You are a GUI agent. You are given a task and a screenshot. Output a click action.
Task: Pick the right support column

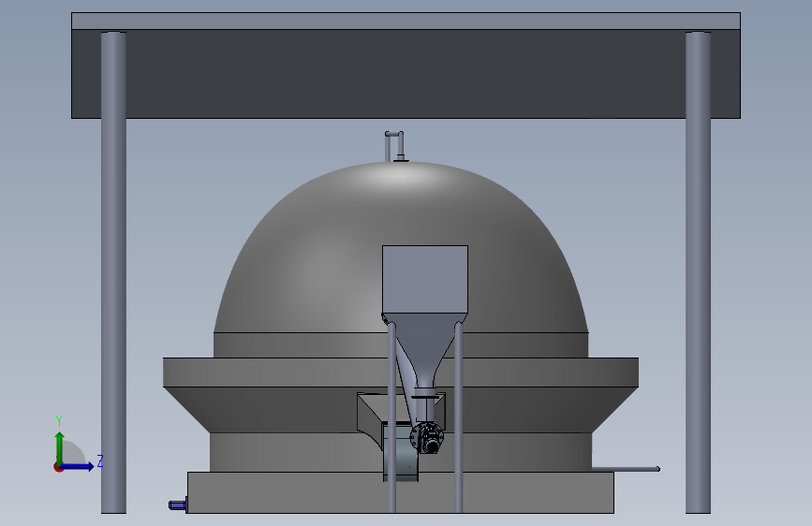pos(698,273)
